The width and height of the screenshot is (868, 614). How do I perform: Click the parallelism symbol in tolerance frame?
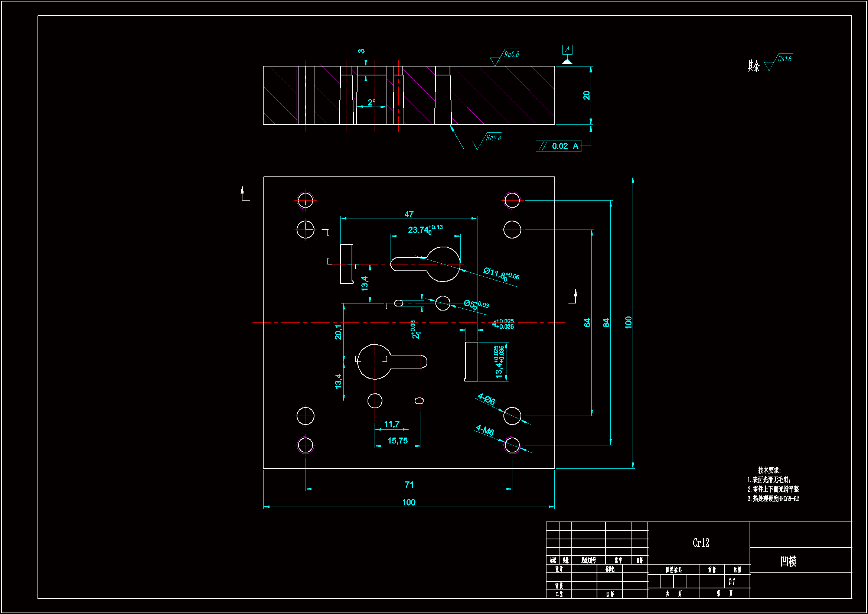pos(542,146)
